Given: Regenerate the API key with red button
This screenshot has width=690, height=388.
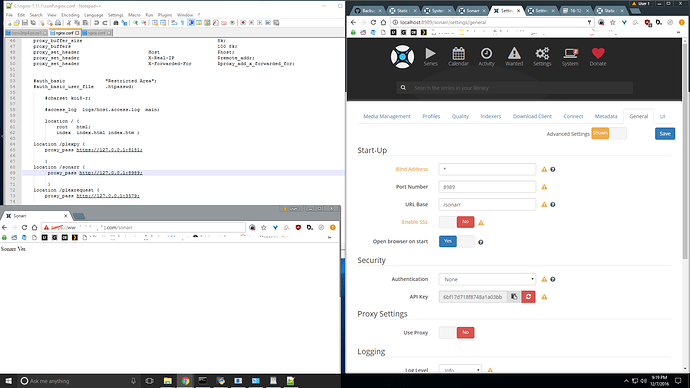Looking at the screenshot, I should point(528,297).
